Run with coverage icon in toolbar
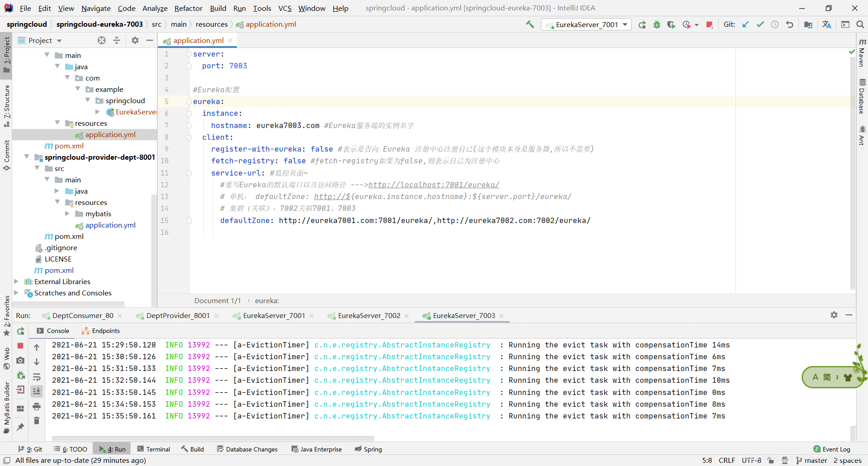 [x=671, y=24]
